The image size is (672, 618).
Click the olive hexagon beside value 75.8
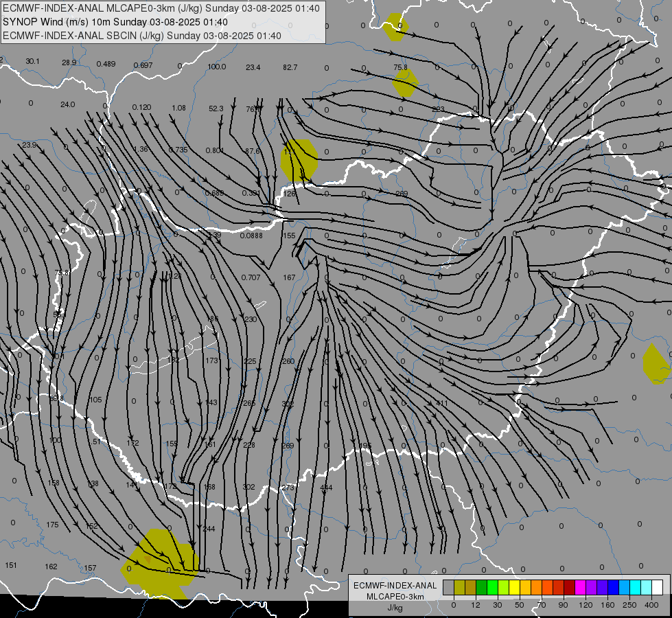pyautogui.click(x=406, y=83)
